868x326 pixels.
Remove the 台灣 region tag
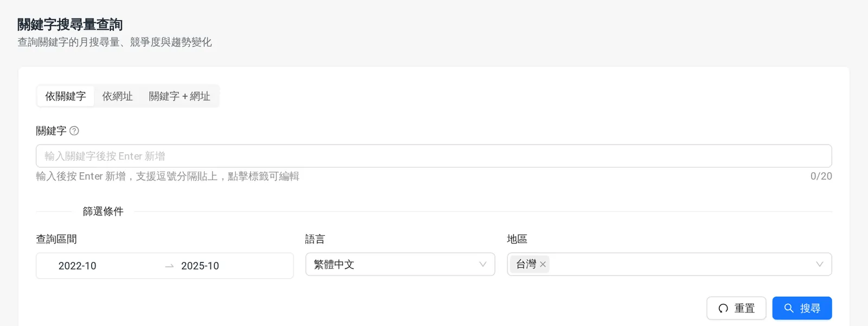coord(542,265)
